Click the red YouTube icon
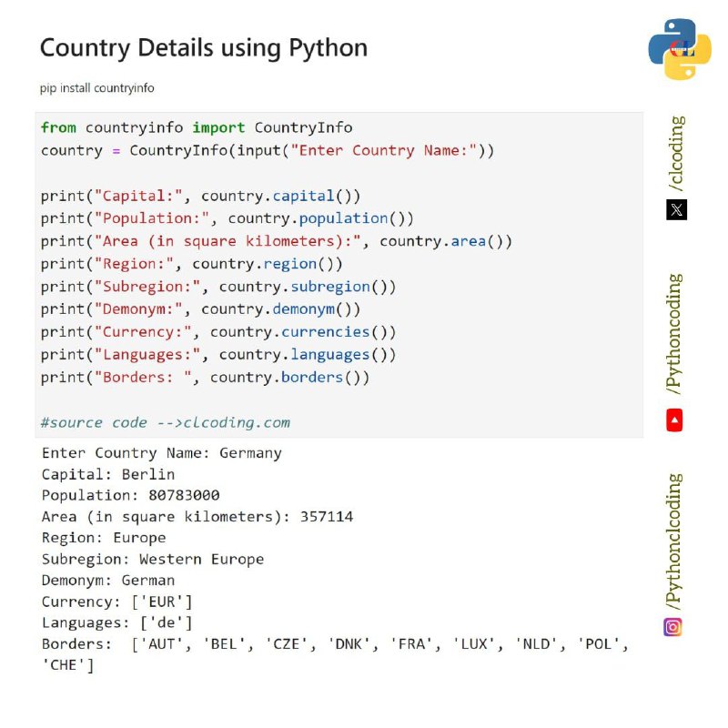This screenshot has width=728, height=728. tap(674, 420)
